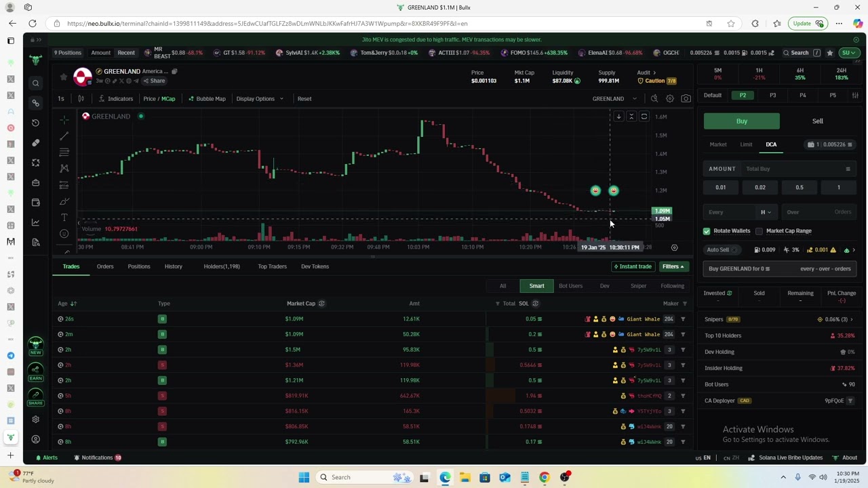Image resolution: width=868 pixels, height=488 pixels.
Task: Favorite GREENLAND with the star icon
Action: point(64,77)
